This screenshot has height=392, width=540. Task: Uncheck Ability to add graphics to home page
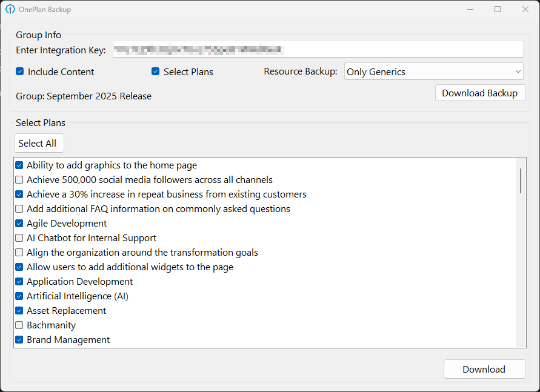(x=19, y=165)
